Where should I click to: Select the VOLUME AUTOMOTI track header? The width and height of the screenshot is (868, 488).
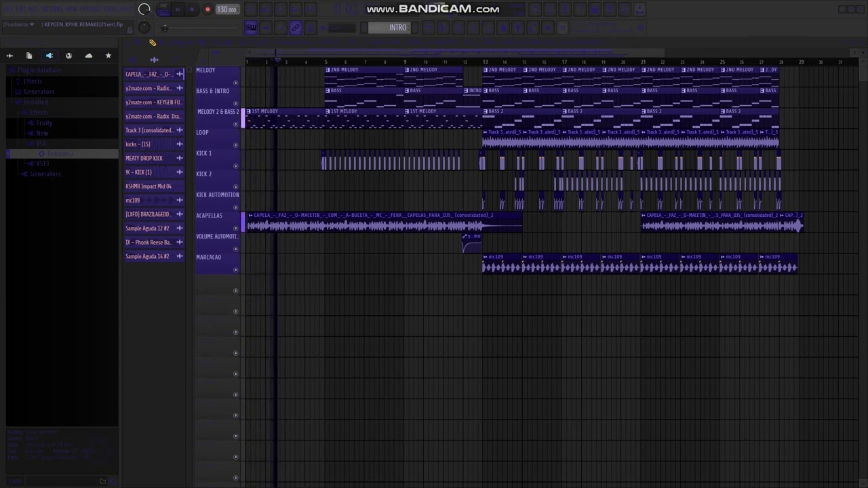coord(218,241)
